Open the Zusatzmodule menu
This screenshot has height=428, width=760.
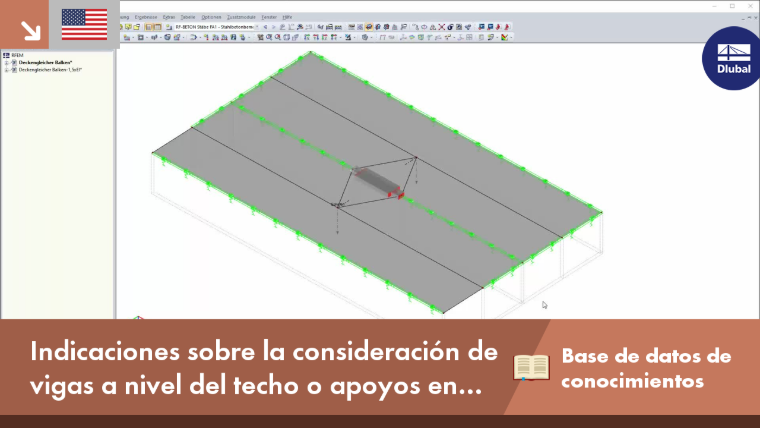pos(241,17)
